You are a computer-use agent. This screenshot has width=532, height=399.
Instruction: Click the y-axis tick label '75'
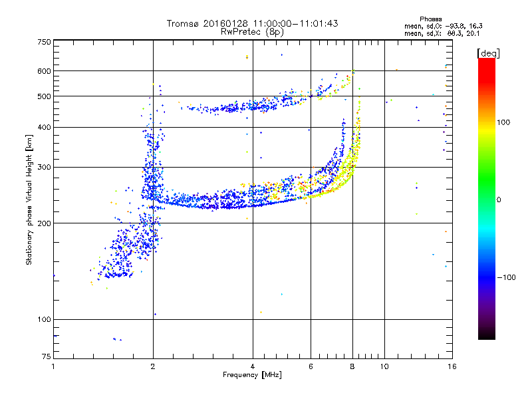46,356
